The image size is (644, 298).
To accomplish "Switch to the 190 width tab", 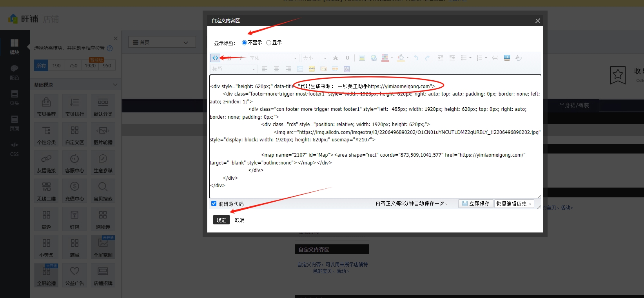I will coord(56,66).
